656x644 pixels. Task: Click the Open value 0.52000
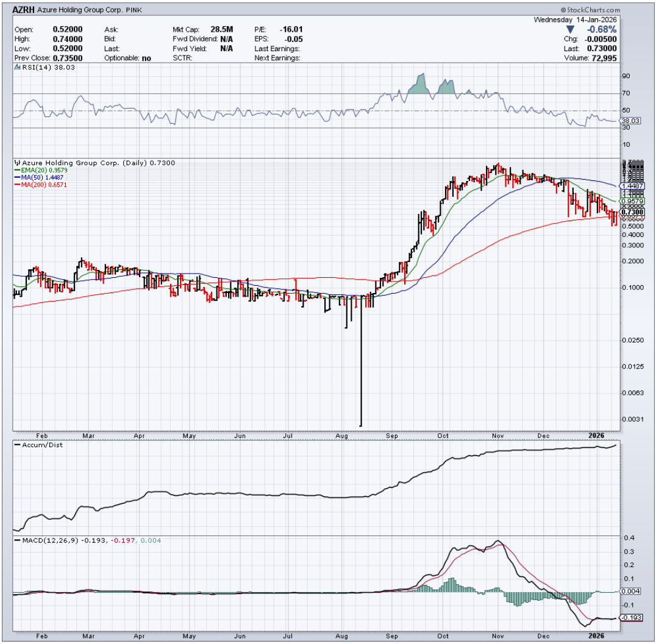(67, 29)
